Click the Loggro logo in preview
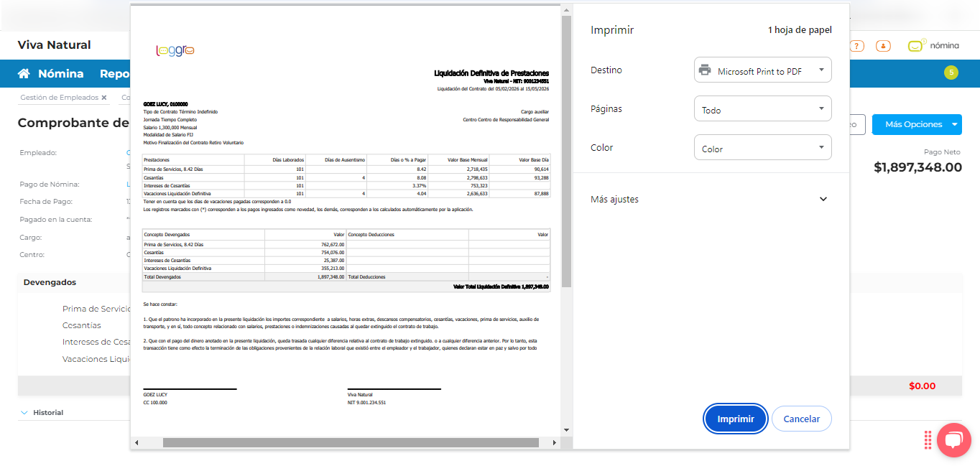Image resolution: width=980 pixels, height=466 pixels. tap(175, 50)
